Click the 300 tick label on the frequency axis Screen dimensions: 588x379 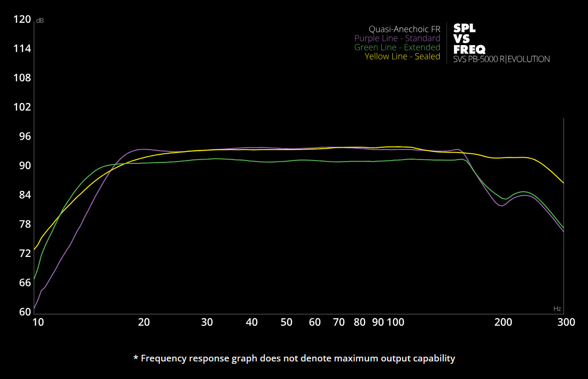coord(566,322)
